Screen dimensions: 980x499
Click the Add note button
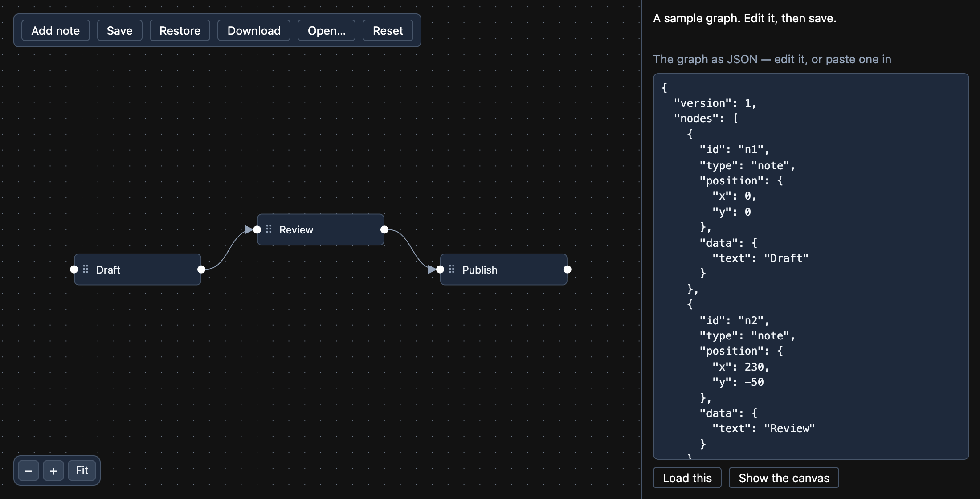56,30
